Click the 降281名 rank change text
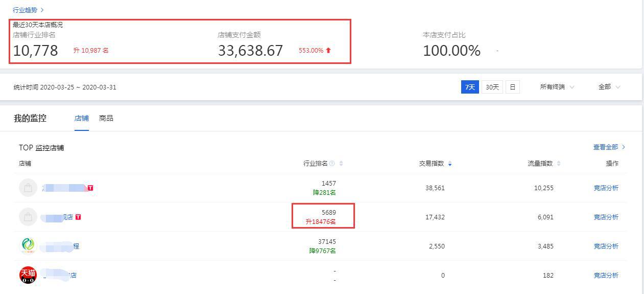The width and height of the screenshot is (644, 294). pyautogui.click(x=324, y=193)
